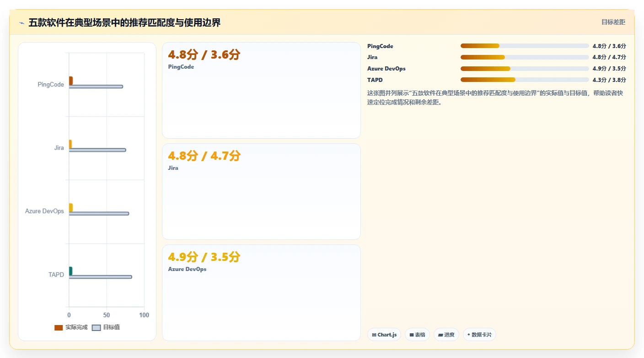Click the PingCode target bar in chart
Viewport: 644px width, 358px height.
click(96, 87)
